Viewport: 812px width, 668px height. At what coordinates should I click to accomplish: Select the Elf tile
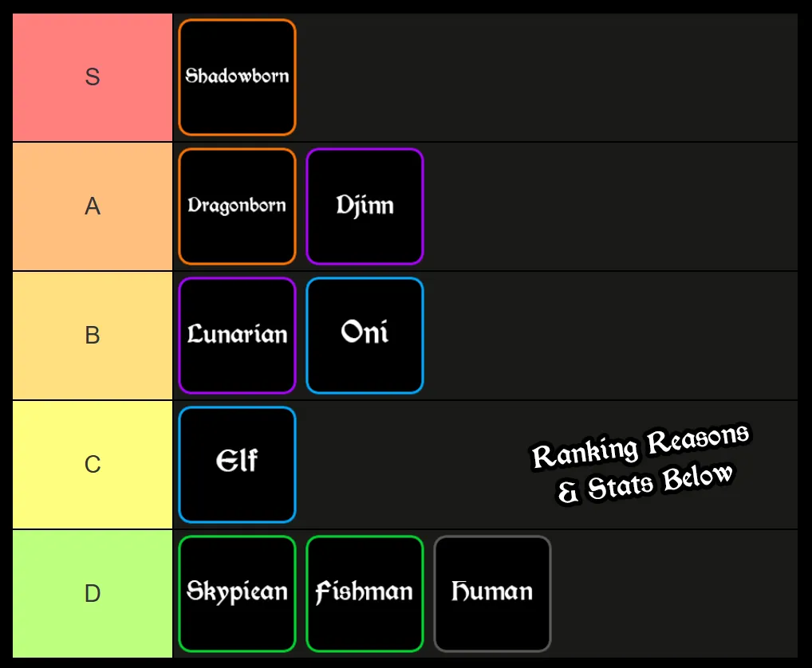click(237, 465)
